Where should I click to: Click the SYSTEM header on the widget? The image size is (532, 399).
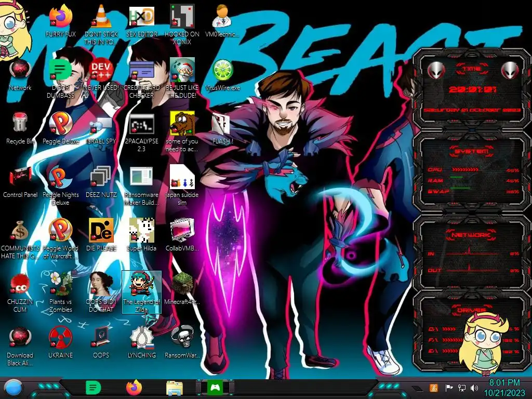pyautogui.click(x=472, y=151)
